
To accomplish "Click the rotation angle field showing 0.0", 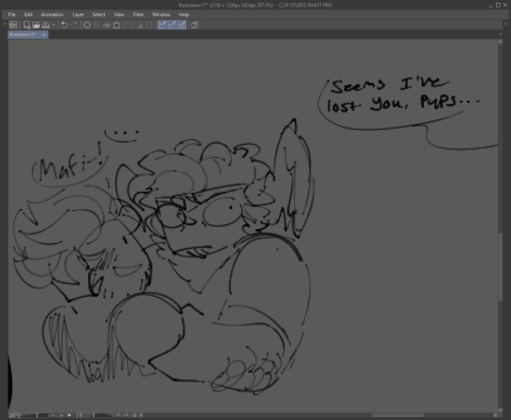I will [x=79, y=415].
